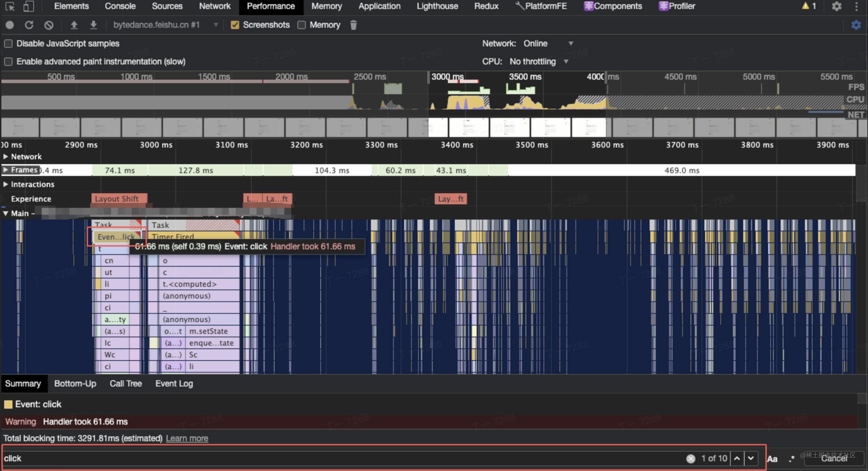Open the Sources tab
The image size is (868, 471).
tap(167, 6)
